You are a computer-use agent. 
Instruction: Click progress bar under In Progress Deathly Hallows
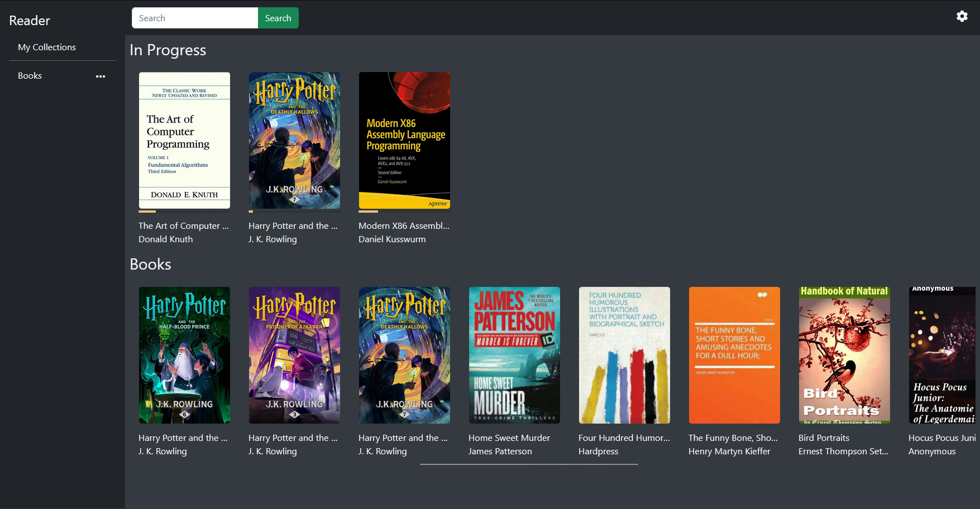pyautogui.click(x=294, y=212)
